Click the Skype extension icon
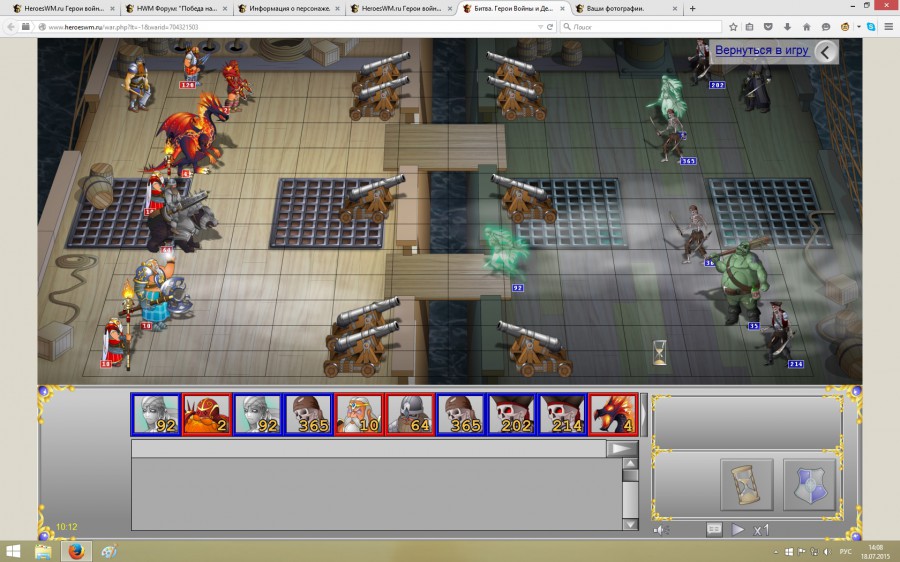This screenshot has width=900, height=562. (x=871, y=26)
